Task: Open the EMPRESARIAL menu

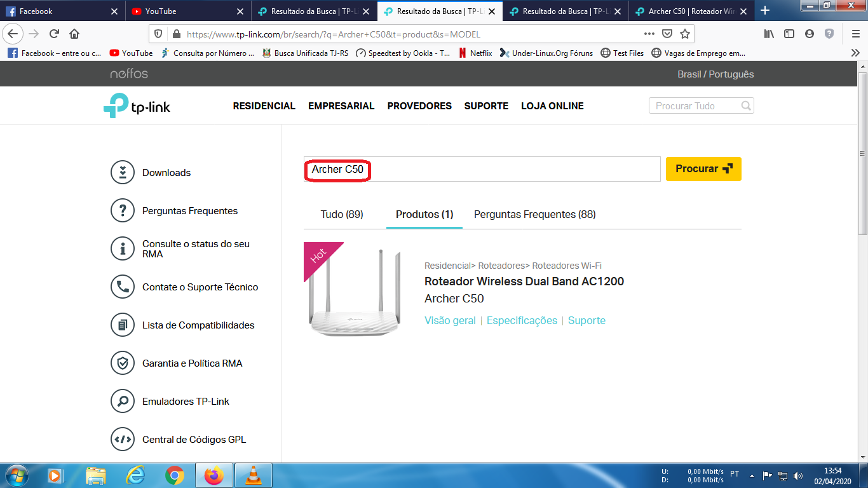Action: [x=341, y=106]
